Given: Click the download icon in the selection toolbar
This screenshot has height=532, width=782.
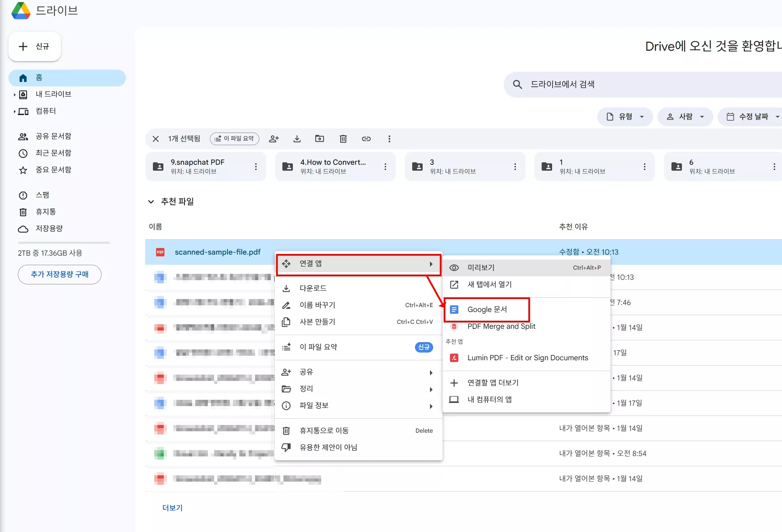Looking at the screenshot, I should pos(297,139).
